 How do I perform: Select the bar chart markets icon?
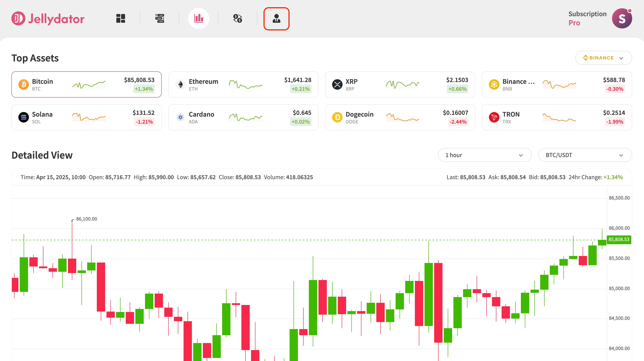pos(198,18)
